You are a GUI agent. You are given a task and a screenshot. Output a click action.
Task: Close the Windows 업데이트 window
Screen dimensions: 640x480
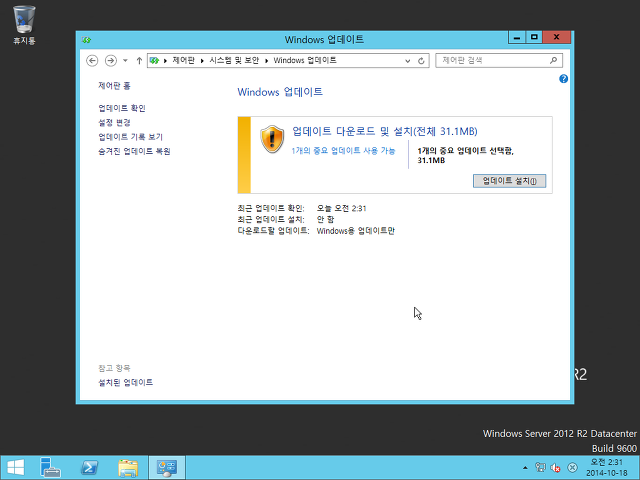click(x=556, y=37)
